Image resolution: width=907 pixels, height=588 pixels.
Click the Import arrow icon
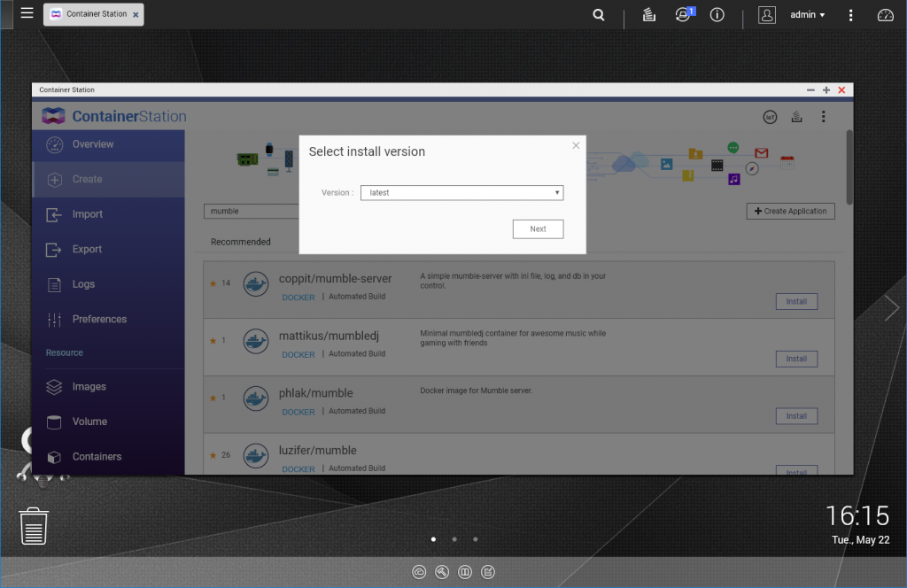point(54,214)
